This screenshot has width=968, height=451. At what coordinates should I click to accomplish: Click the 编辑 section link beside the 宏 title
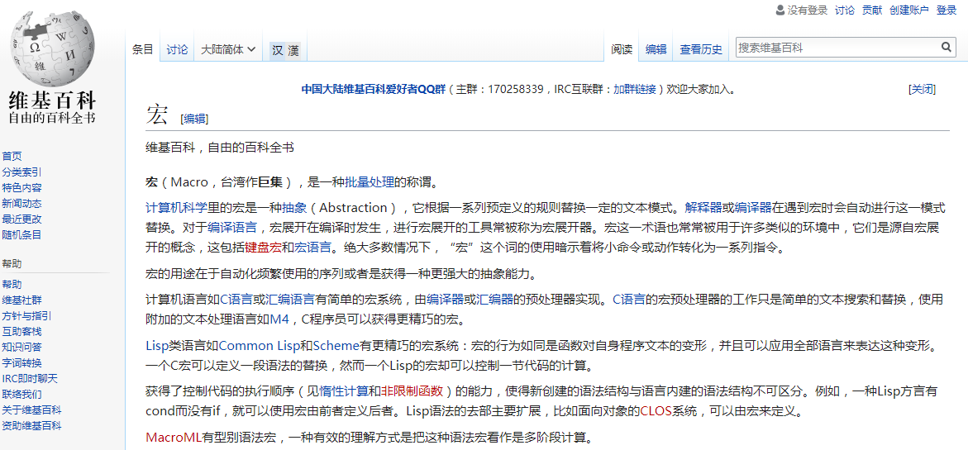coord(194,118)
